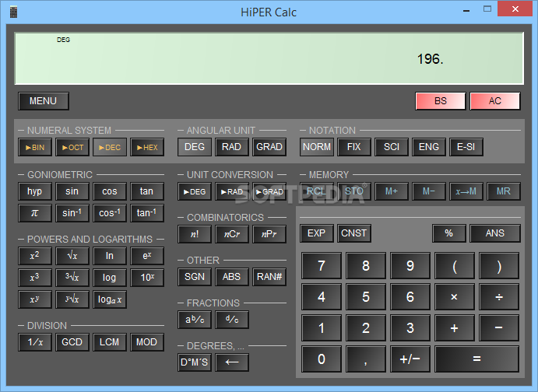
Task: Insert the pi constant
Action: pos(35,213)
